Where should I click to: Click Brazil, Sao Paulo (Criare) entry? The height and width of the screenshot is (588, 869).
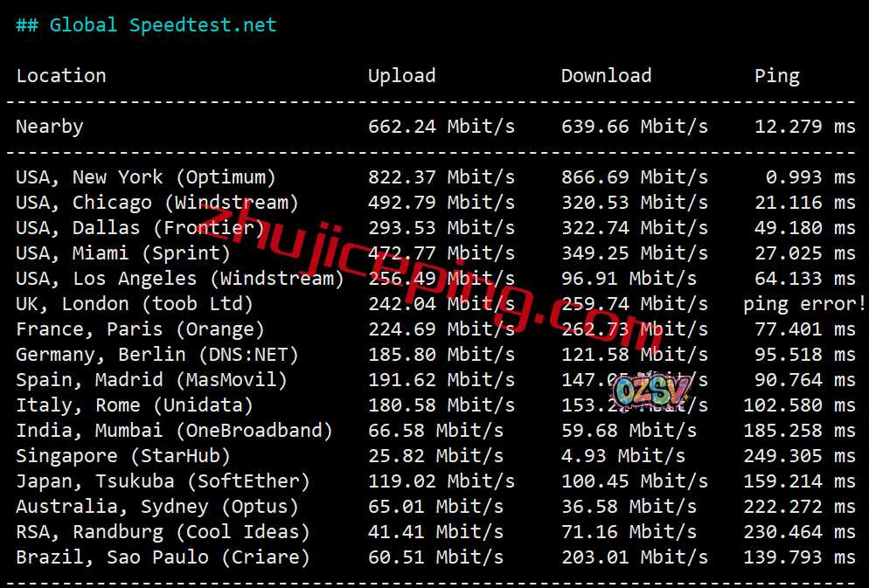pyautogui.click(x=163, y=557)
